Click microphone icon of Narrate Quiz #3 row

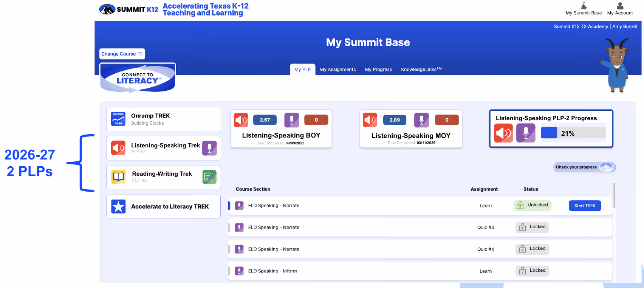pyautogui.click(x=239, y=227)
